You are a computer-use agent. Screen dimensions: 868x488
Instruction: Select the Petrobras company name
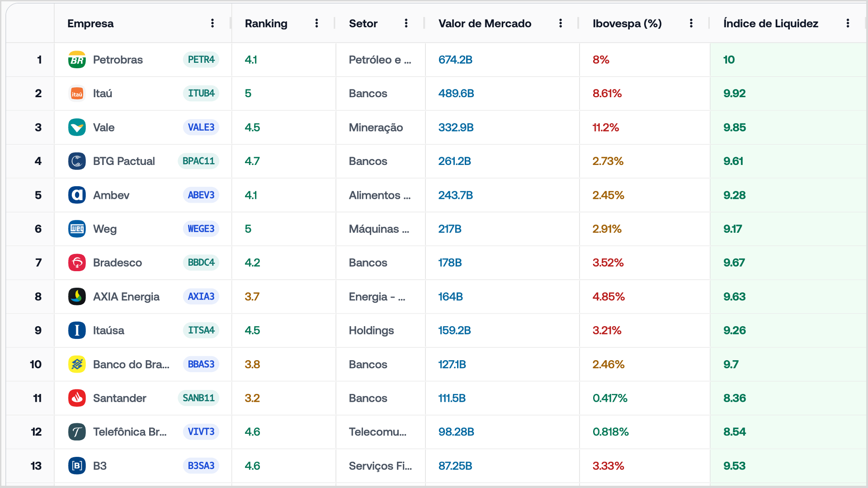click(x=118, y=60)
